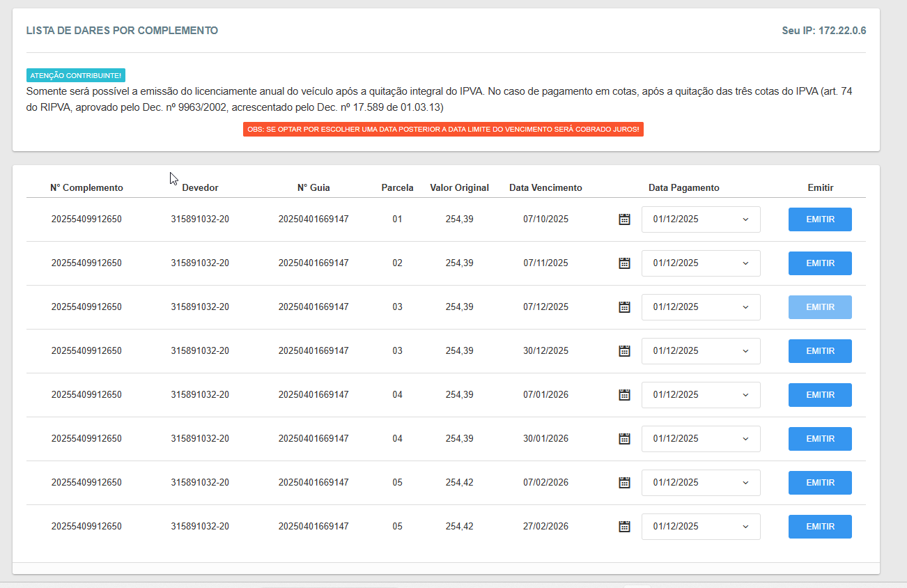
Task: Click calendar icon for parcela 02
Action: pos(624,263)
